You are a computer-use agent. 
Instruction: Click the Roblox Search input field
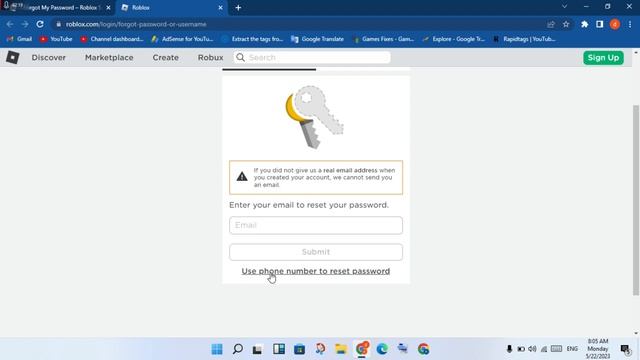[x=312, y=58]
